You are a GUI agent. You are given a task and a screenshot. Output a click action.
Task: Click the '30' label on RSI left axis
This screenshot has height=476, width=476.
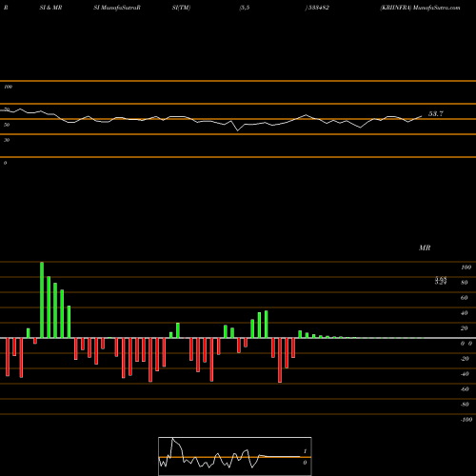7,140
